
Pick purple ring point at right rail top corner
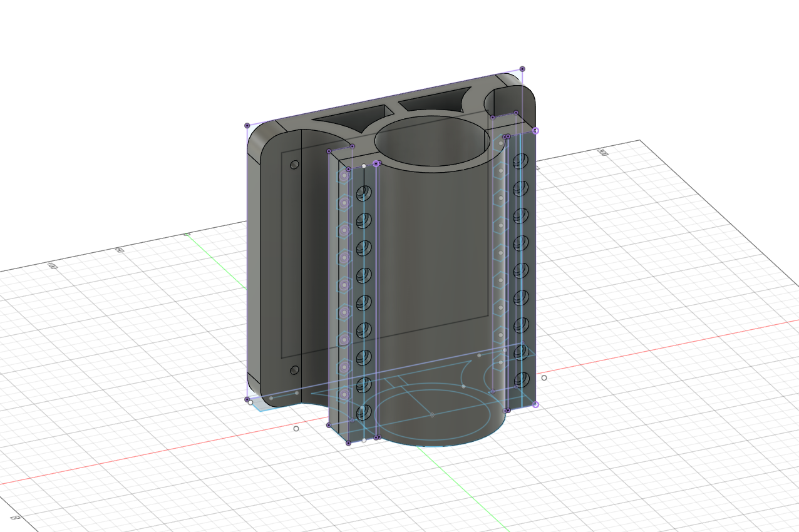535,131
